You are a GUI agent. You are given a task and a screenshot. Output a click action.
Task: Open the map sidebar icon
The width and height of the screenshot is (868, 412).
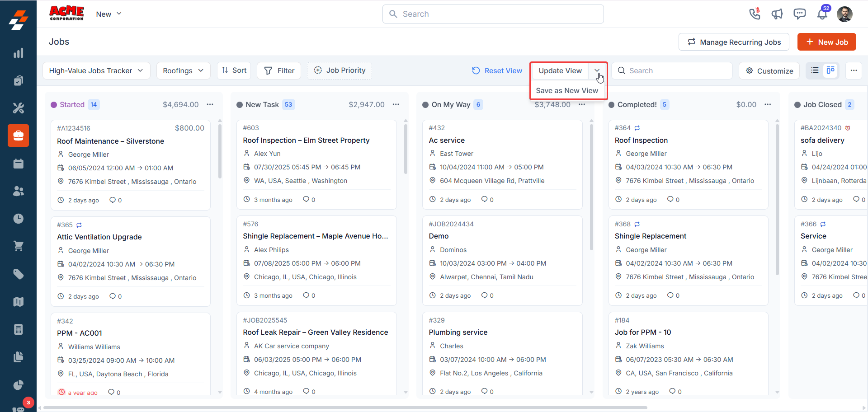[x=18, y=302]
